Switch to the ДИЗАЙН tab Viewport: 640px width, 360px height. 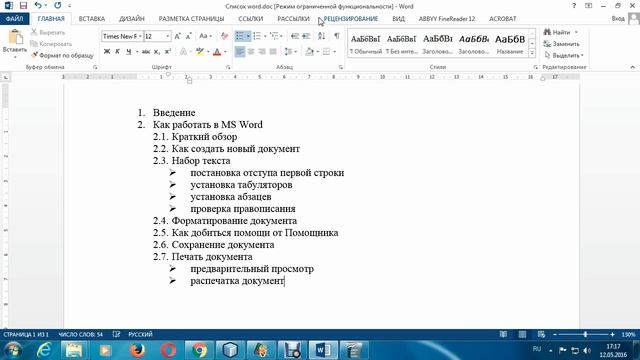pos(132,19)
